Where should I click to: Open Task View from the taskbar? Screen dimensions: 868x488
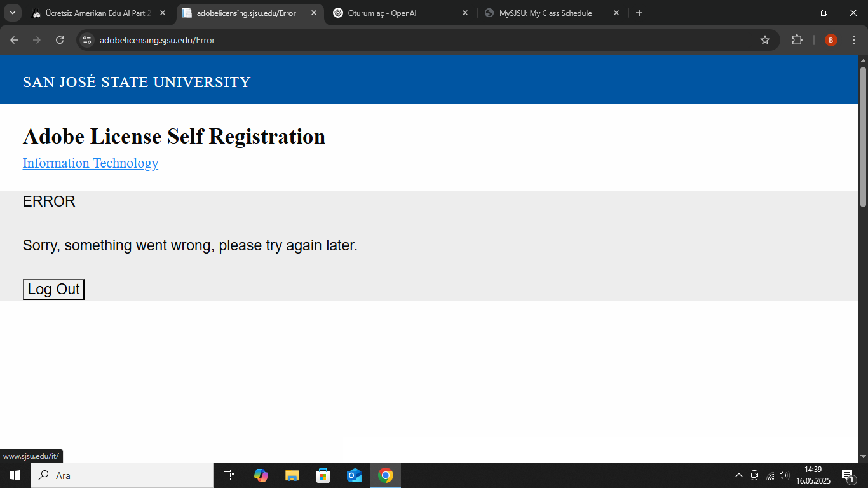pos(229,475)
